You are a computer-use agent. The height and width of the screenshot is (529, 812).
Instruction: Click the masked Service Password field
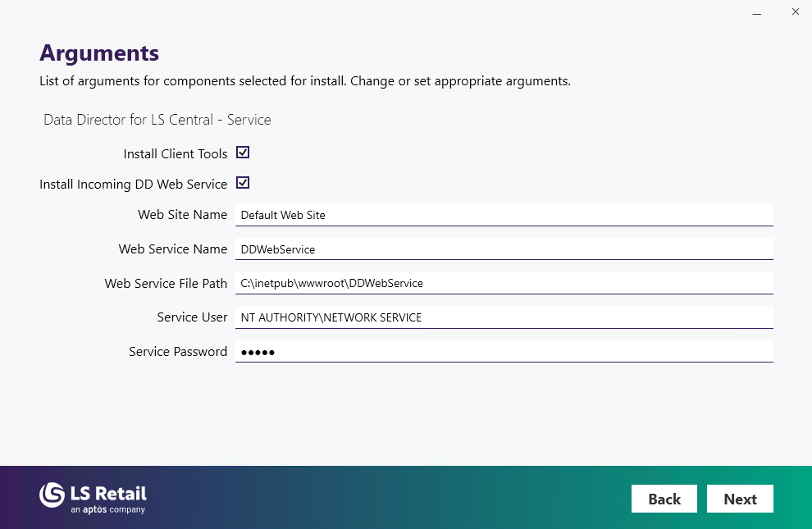point(504,352)
